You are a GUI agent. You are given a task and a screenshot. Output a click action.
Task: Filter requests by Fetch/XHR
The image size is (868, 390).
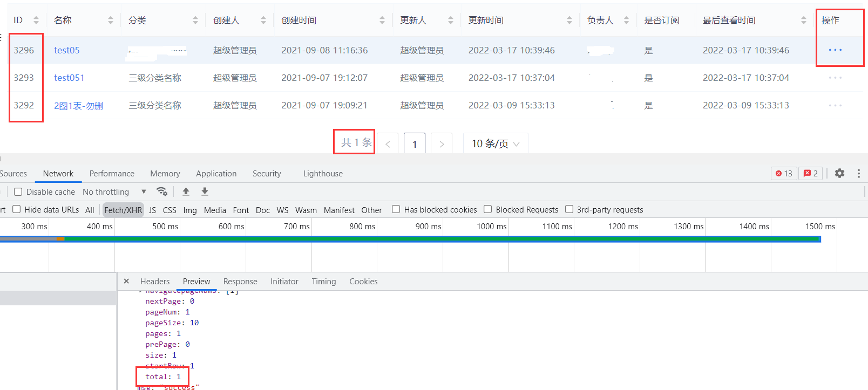(123, 210)
